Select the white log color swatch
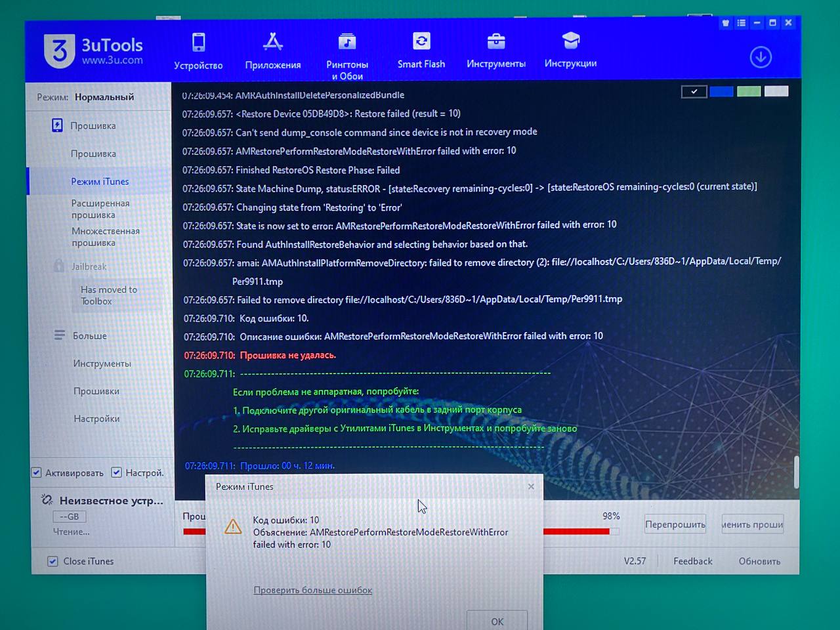Viewport: 840px width, 630px height. pos(776,91)
